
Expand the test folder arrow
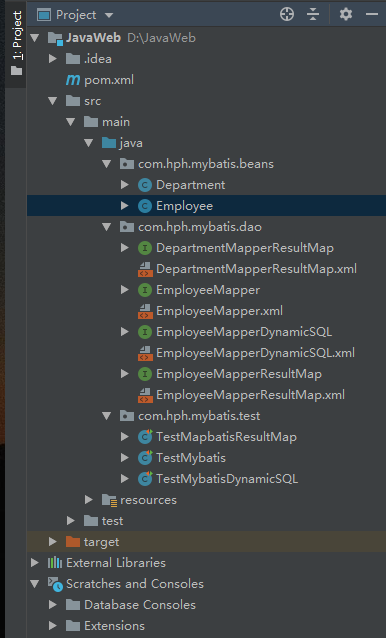coord(71,520)
